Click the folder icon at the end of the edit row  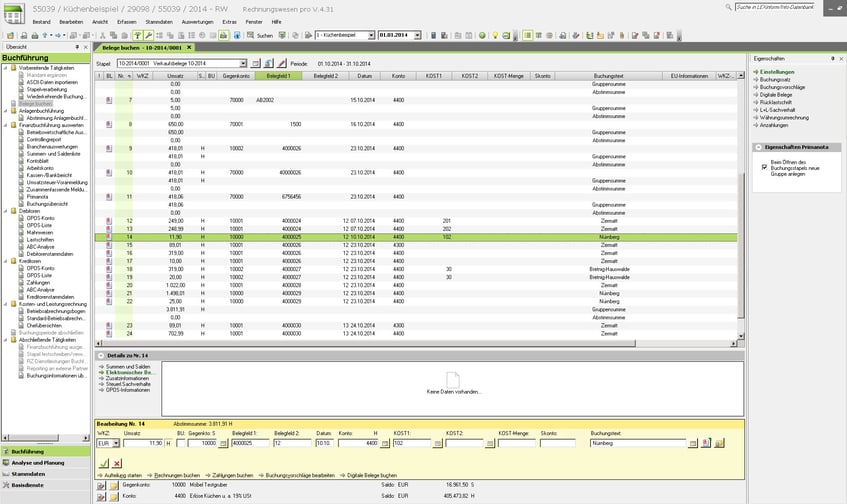coord(719,443)
